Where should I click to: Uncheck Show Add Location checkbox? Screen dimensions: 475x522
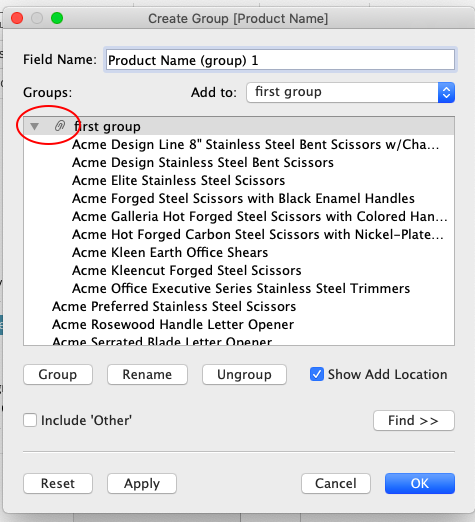click(x=317, y=374)
